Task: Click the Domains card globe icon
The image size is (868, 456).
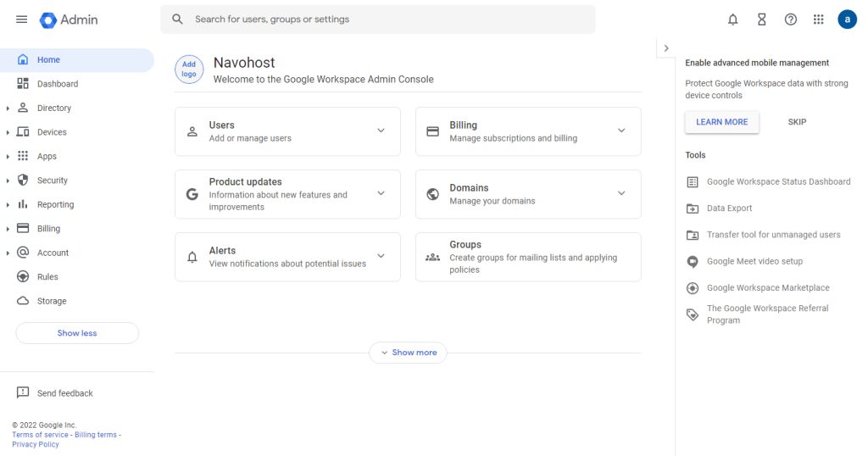Action: pos(433,194)
